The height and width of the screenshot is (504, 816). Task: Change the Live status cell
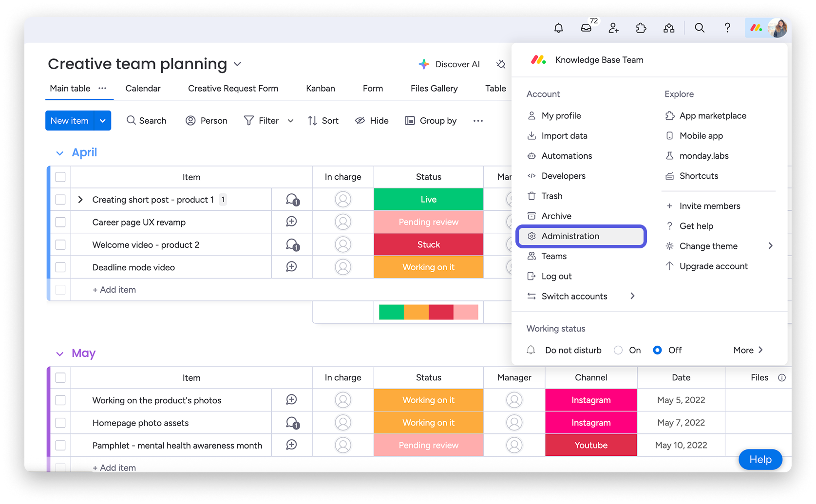pyautogui.click(x=429, y=200)
